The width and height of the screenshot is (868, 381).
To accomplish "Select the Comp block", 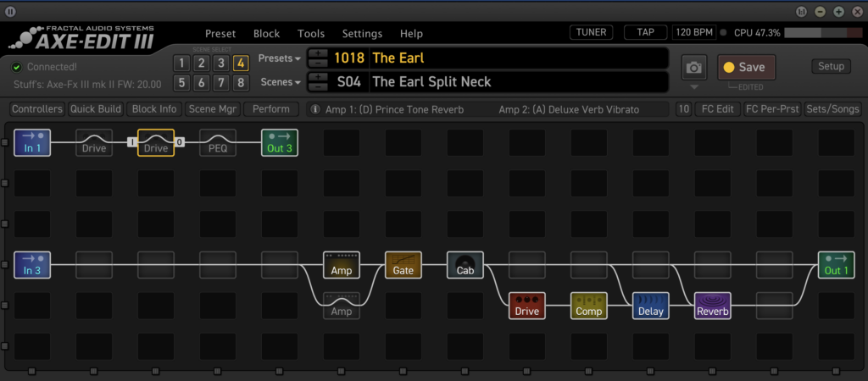I will click(589, 306).
